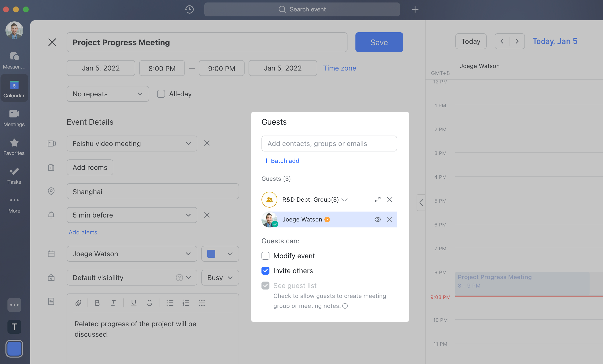Insert a numbered list in description
603x364 pixels.
(x=186, y=303)
